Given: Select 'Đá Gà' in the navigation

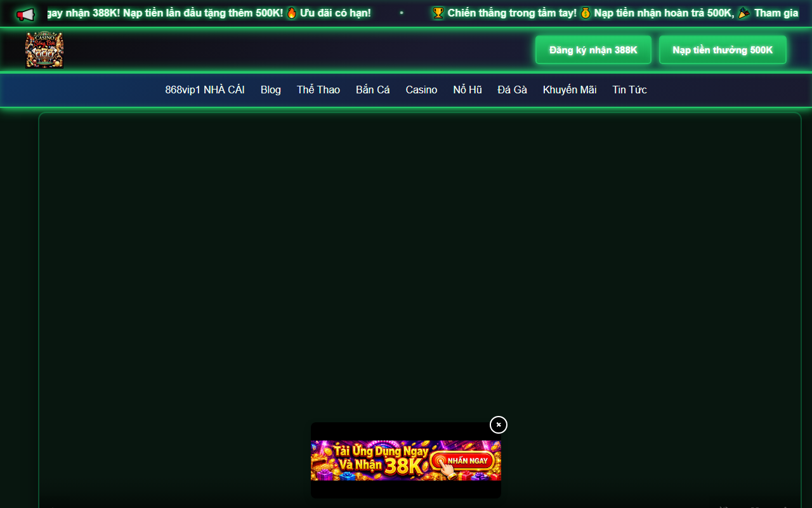Looking at the screenshot, I should 513,90.
